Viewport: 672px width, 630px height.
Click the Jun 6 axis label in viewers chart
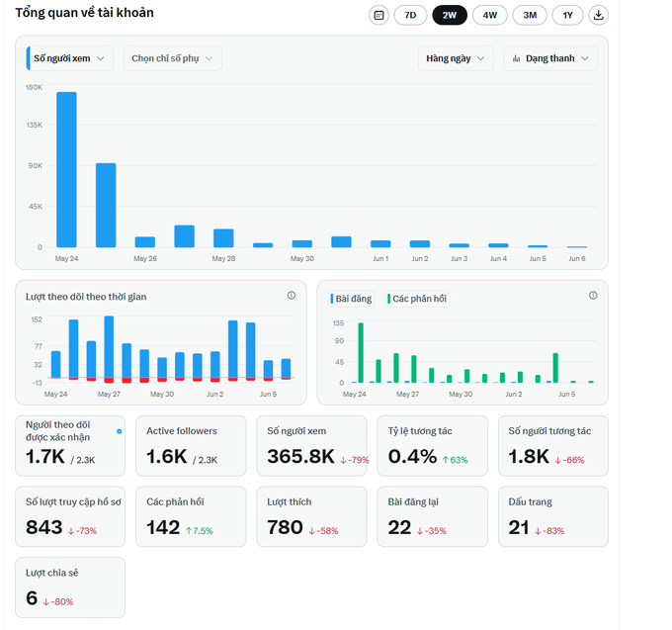pos(577,258)
